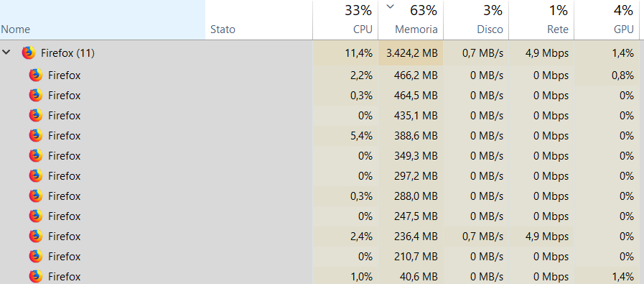Select Firefox row with 4,9 Mbps network
This screenshot has width=644, height=284.
pyautogui.click(x=322, y=237)
